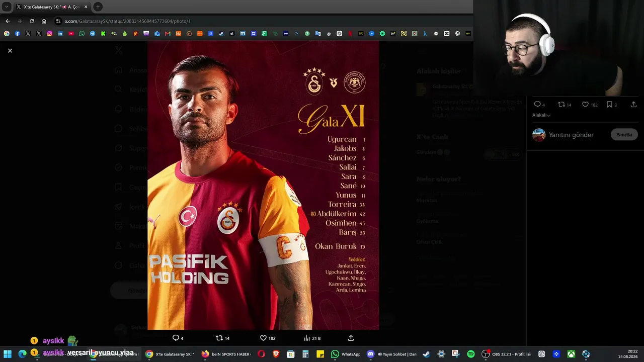Click the reply icon in the right panel
This screenshot has height=362, width=644.
coord(537,105)
